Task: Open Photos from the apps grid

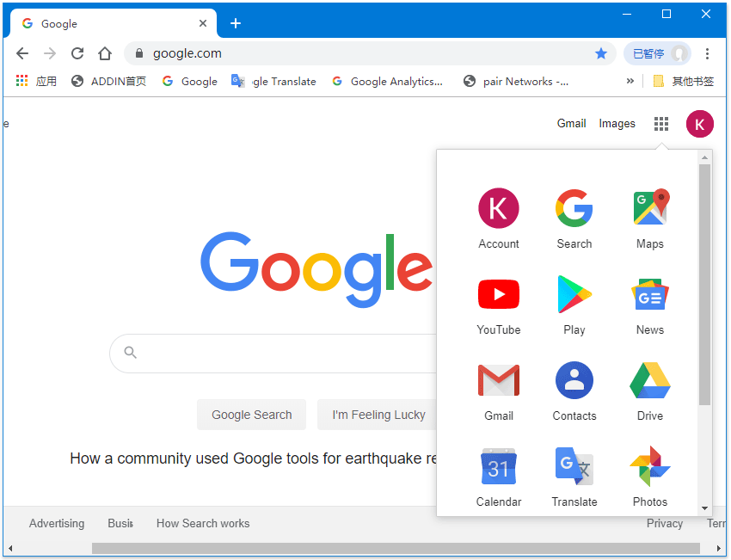Action: click(650, 477)
